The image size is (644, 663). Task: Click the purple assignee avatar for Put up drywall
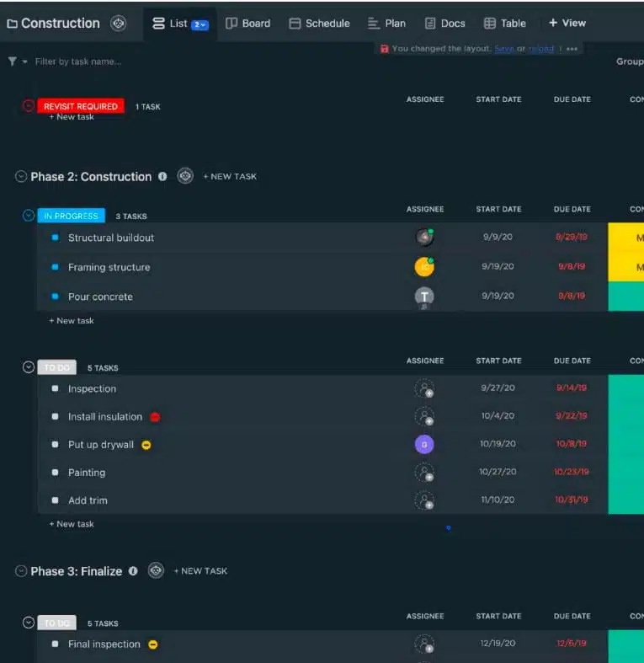[424, 445]
